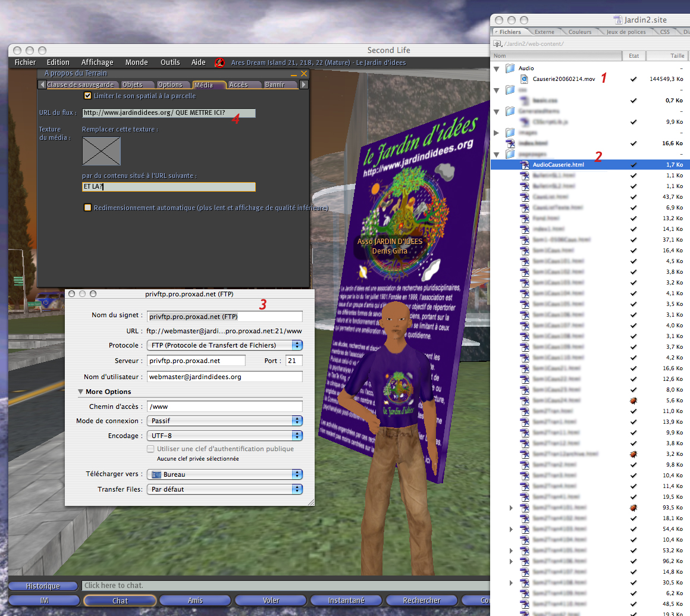Screen dimensions: 690x616
Task: Click the check mark status in the 144549,3 Ko row
Action: pyautogui.click(x=633, y=79)
